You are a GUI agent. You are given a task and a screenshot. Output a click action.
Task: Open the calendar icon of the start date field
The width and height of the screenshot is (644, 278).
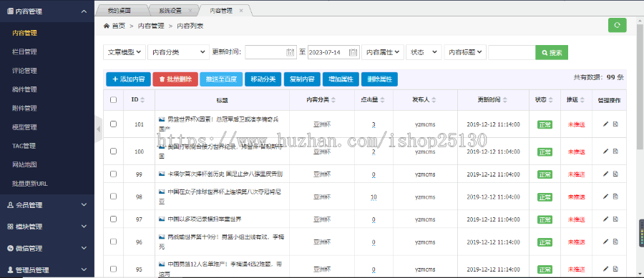pos(290,52)
